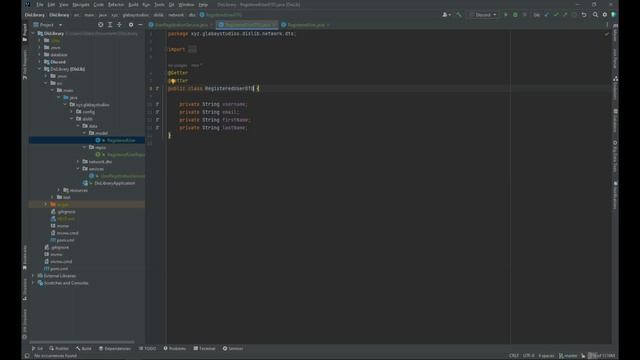The image size is (640, 360).
Task: Click the Build Project hammer icon
Action: click(x=459, y=15)
